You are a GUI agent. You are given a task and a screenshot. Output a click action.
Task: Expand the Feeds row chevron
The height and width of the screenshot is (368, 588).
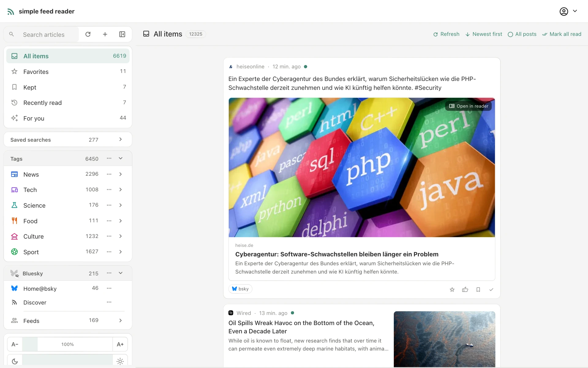coord(121,320)
